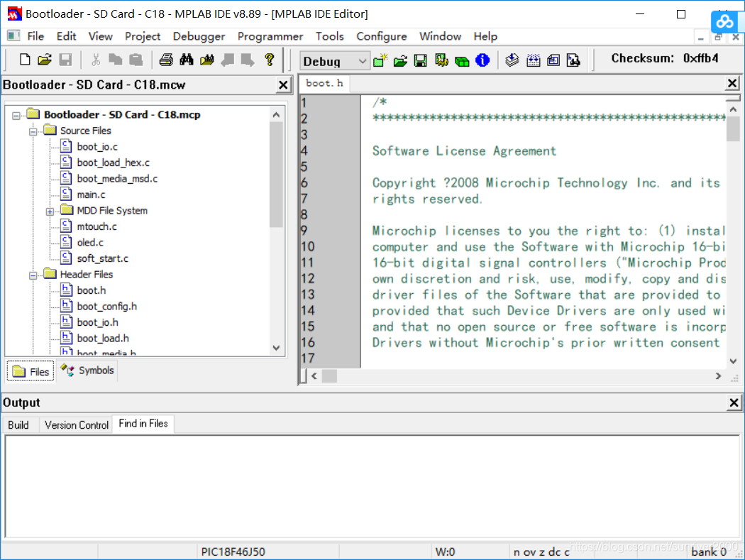Click the green box Package project icon
This screenshot has width=745, height=560.
[x=462, y=61]
